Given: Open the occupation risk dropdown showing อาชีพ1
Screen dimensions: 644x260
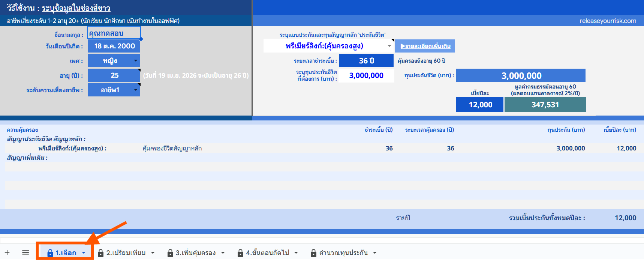Looking at the screenshot, I should [x=136, y=90].
